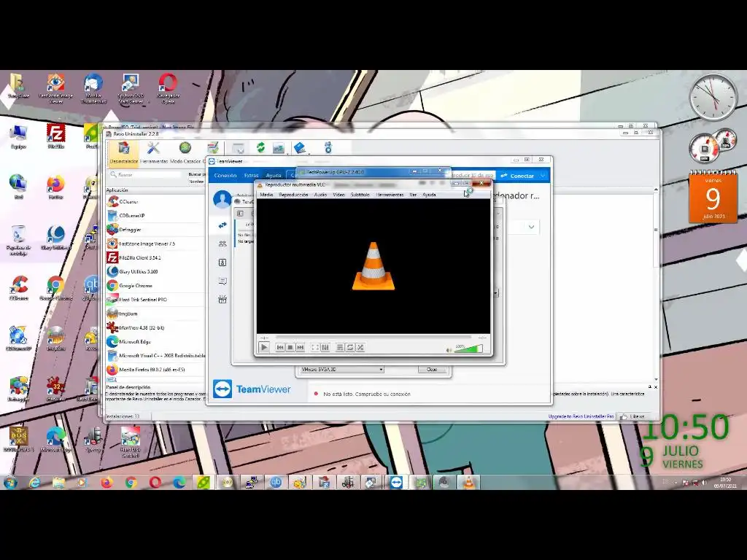This screenshot has width=747, height=560.
Task: Toggle VLC fullscreen button
Action: 315,348
